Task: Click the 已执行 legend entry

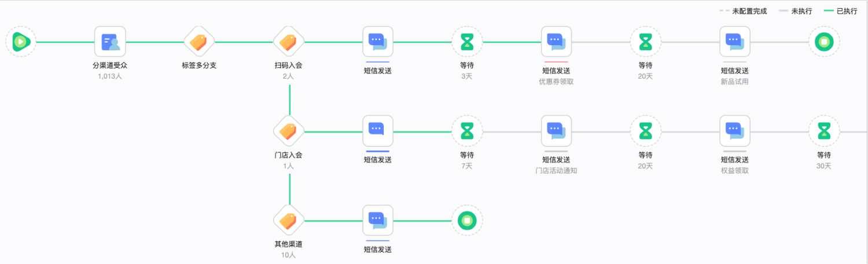Action: coord(840,11)
